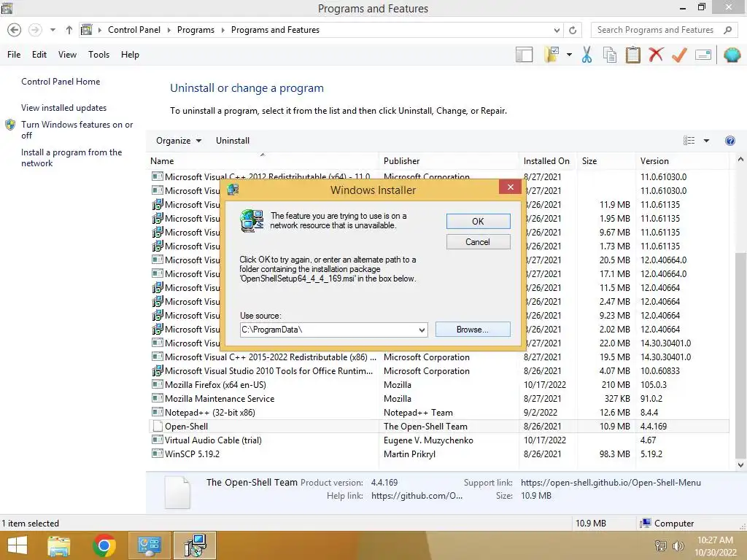Open the View menu
The image size is (747, 560).
[67, 55]
